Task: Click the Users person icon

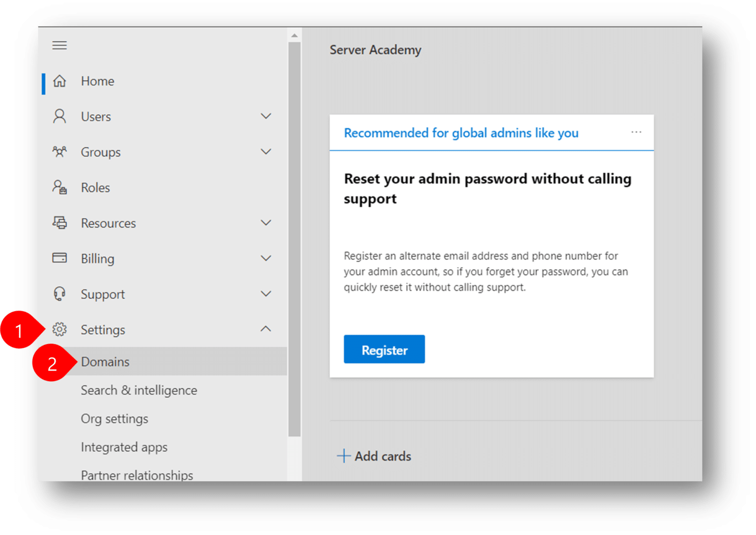Action: [60, 117]
